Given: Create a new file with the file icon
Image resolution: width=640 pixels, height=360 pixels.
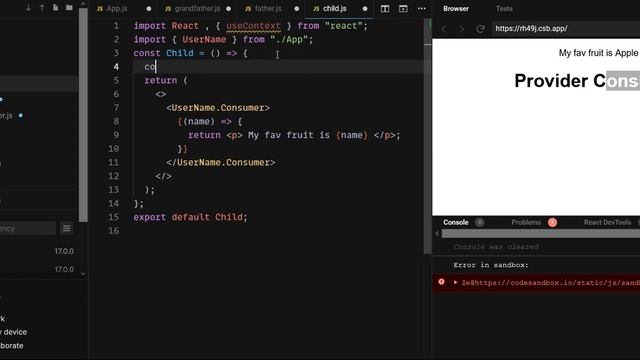Looking at the screenshot, I should point(56,8).
